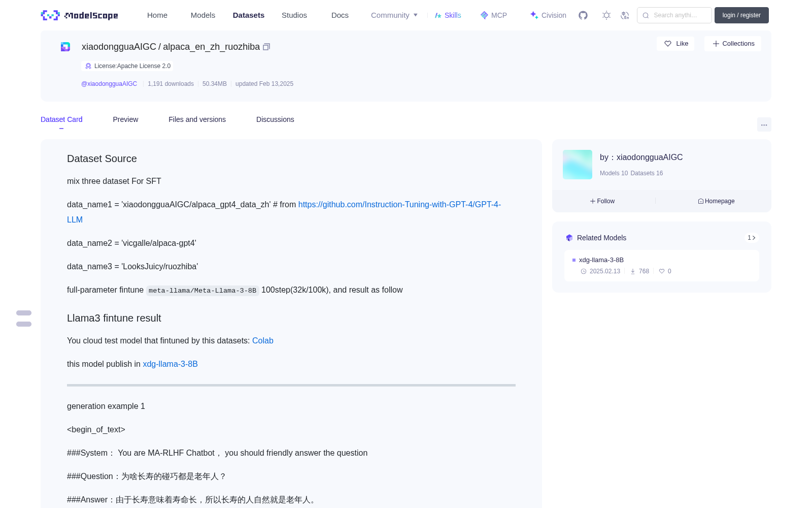Image resolution: width=812 pixels, height=508 pixels.
Task: Click the ModelScope logo
Action: pos(79,15)
